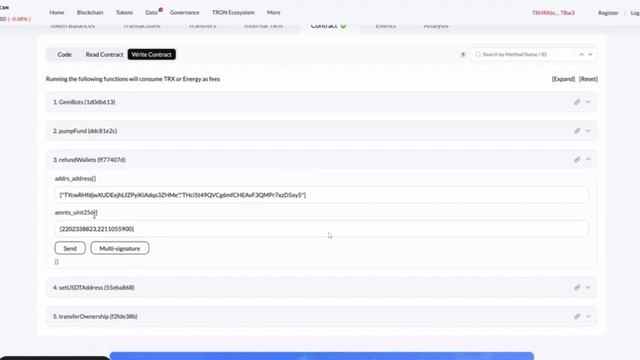Open the Tokens menu
The width and height of the screenshot is (640, 360).
(x=124, y=13)
